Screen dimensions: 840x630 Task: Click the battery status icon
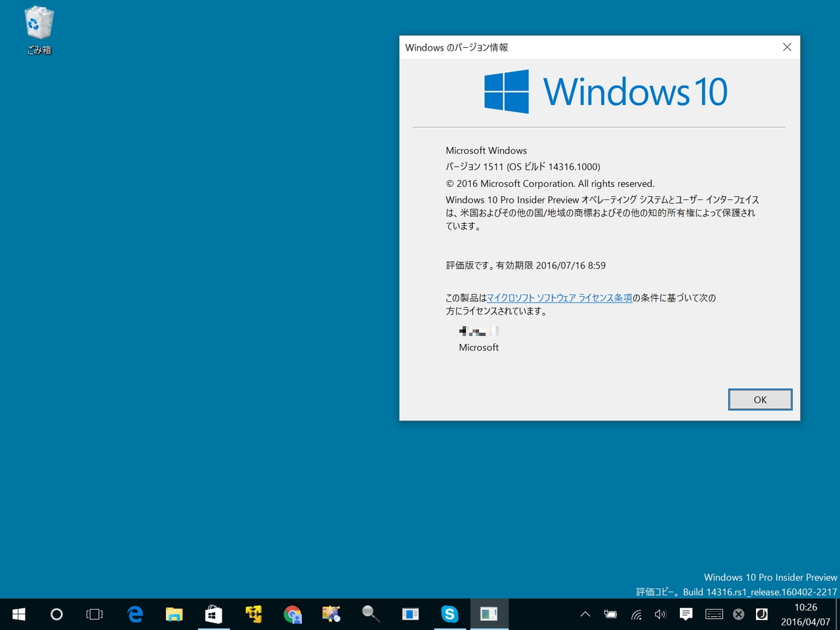tap(610, 614)
